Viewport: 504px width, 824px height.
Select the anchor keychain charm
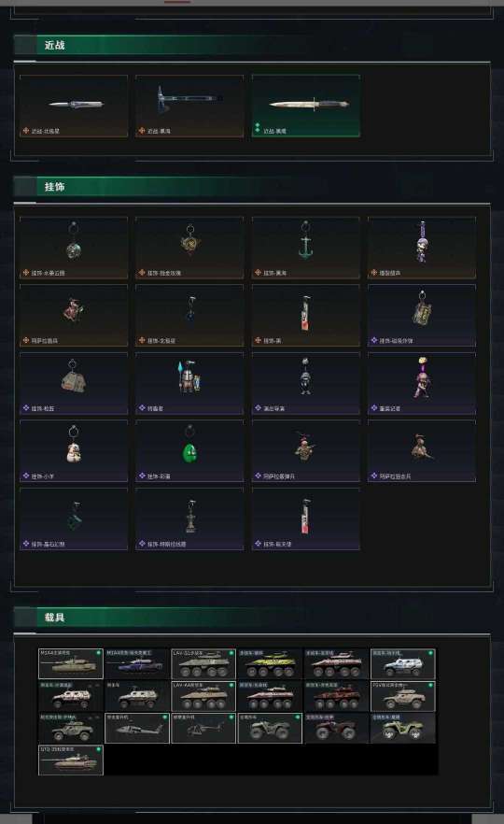pyautogui.click(x=305, y=247)
